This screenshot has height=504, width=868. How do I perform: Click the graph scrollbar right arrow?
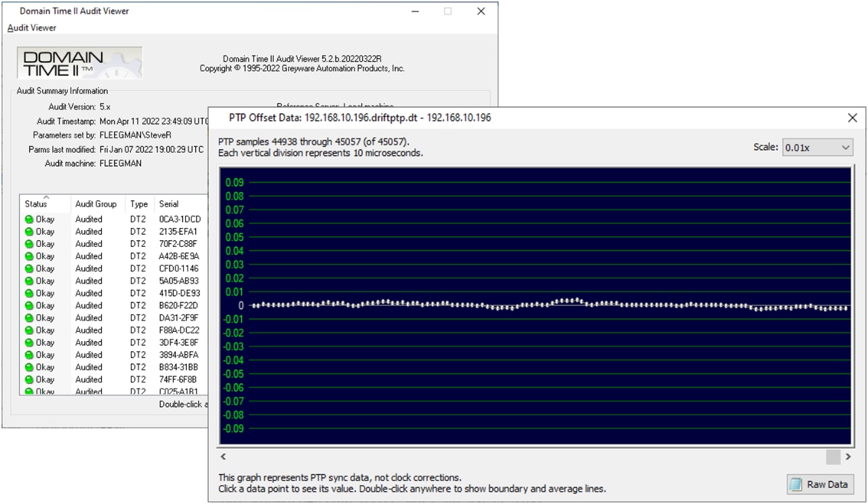point(848,457)
